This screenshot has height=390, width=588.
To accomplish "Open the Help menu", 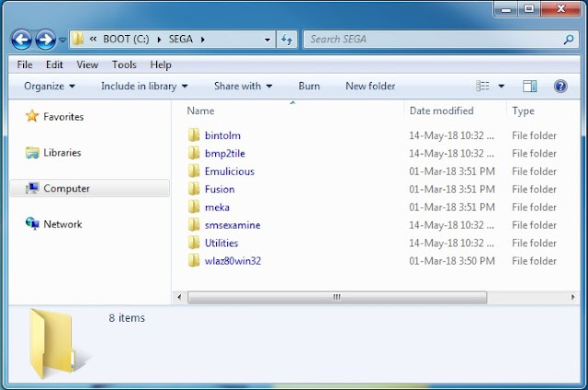I will pos(161,64).
